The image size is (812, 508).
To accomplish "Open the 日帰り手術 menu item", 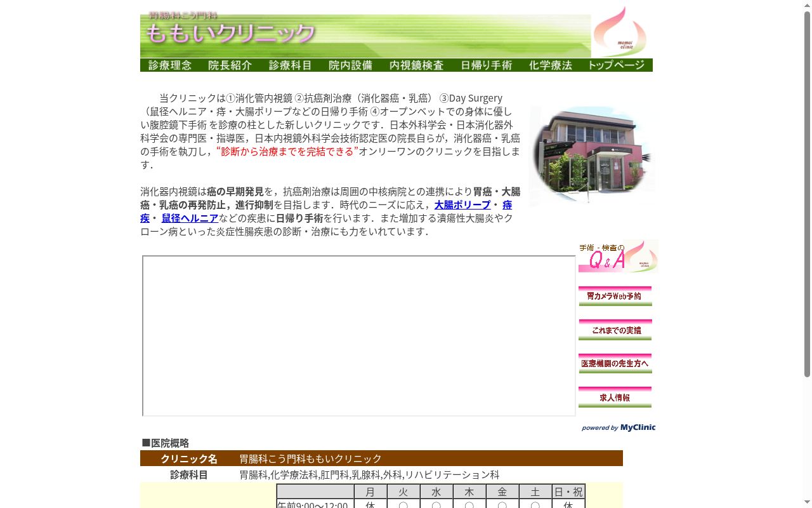I will point(487,65).
